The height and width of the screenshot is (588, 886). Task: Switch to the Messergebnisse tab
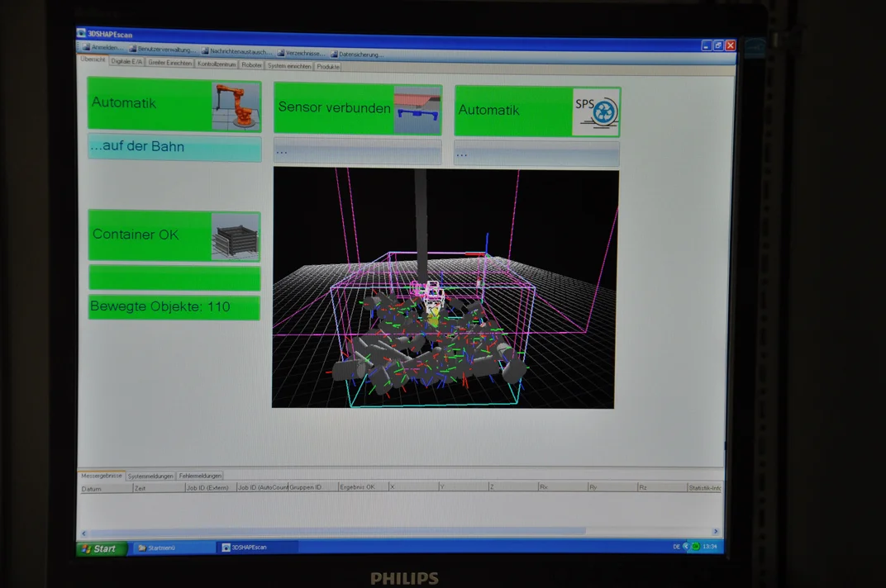pyautogui.click(x=101, y=476)
